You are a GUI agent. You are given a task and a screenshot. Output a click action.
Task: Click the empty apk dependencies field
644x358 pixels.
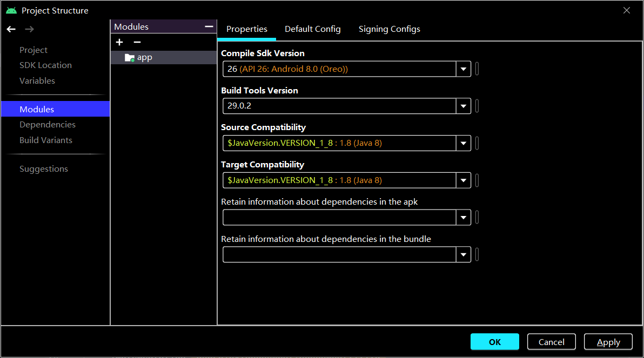[x=339, y=218]
